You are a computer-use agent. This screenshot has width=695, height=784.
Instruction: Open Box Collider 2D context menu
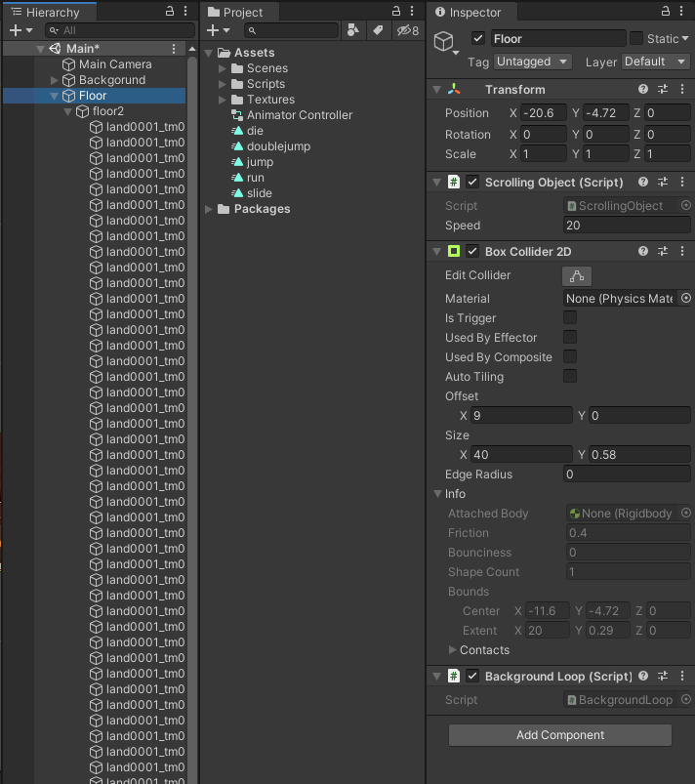682,251
